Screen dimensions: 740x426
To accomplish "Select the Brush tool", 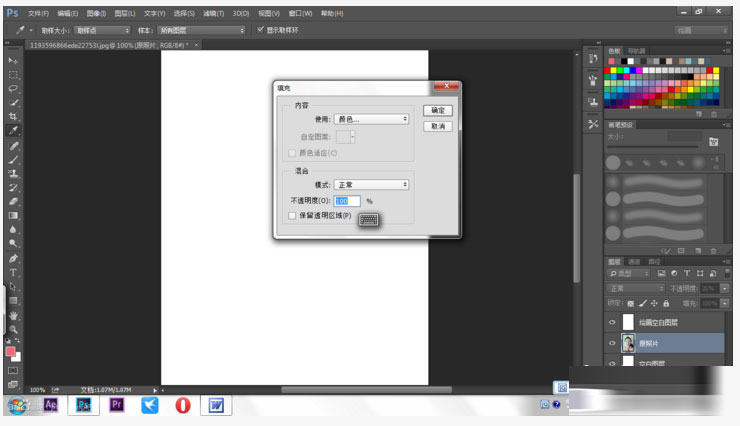I will pos(13,159).
